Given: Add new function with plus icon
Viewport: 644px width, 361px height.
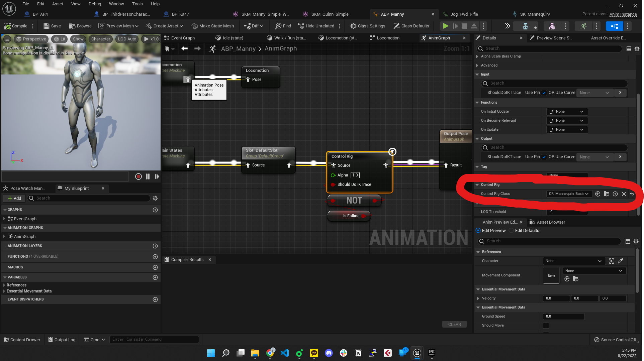Looking at the screenshot, I should click(x=155, y=257).
